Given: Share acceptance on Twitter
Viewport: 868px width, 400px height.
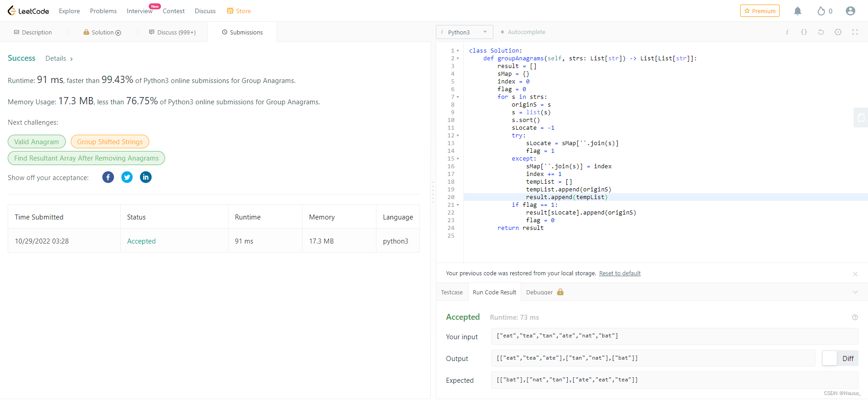Looking at the screenshot, I should point(127,177).
